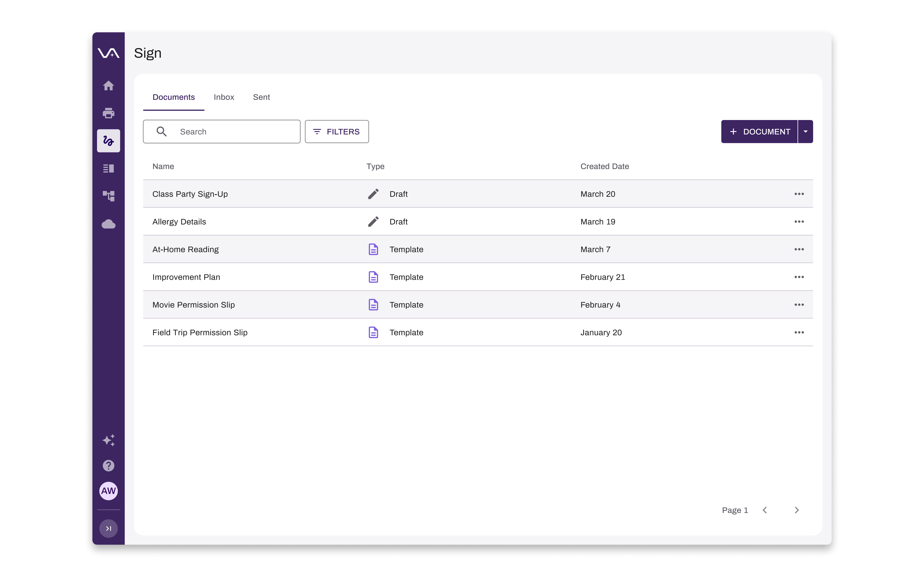Open the AW profile avatar
The image size is (924, 577).
(x=108, y=491)
